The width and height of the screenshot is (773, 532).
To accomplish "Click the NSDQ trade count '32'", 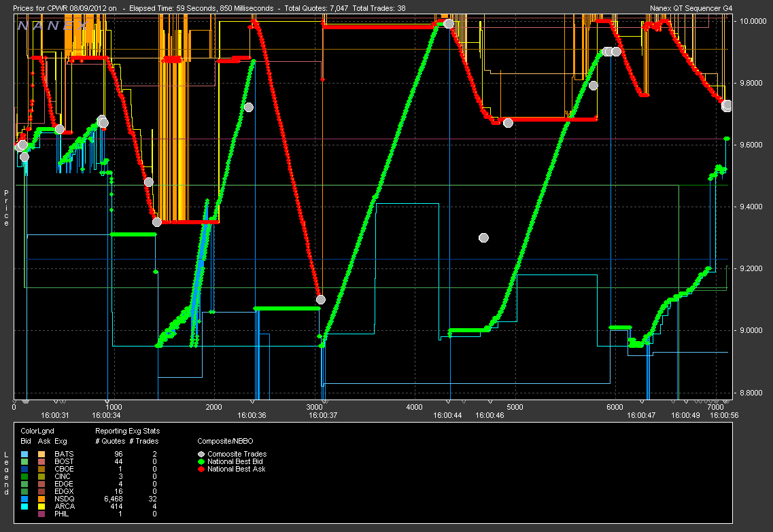I will click(153, 499).
